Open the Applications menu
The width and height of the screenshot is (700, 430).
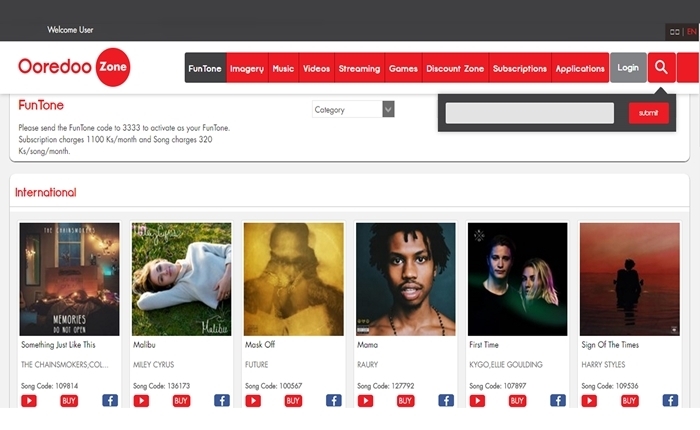[x=580, y=68]
